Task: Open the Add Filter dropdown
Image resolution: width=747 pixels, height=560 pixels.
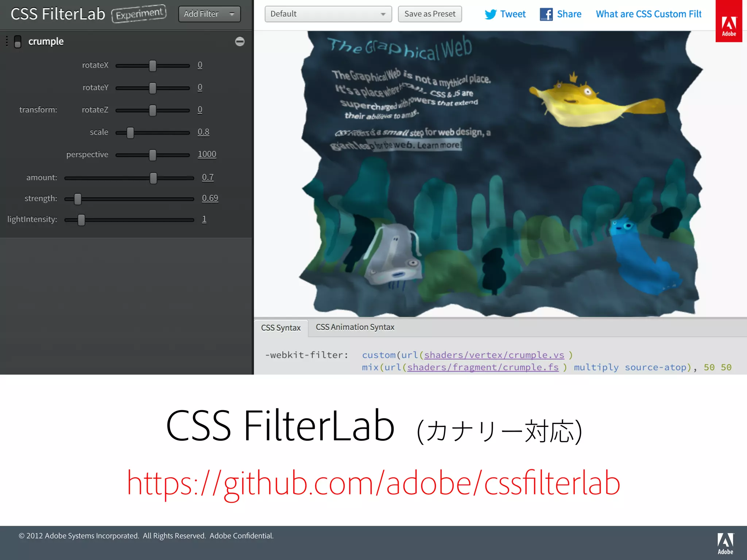Action: [x=209, y=14]
